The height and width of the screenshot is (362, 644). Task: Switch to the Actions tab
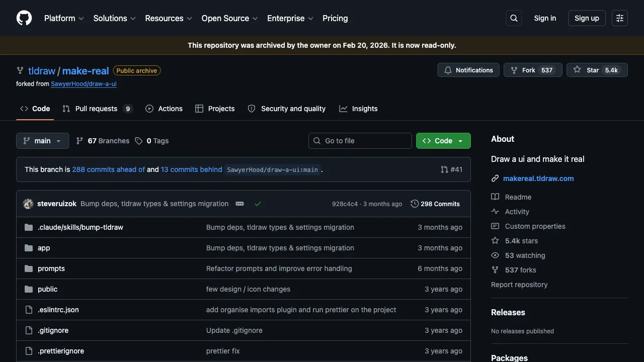pos(164,109)
